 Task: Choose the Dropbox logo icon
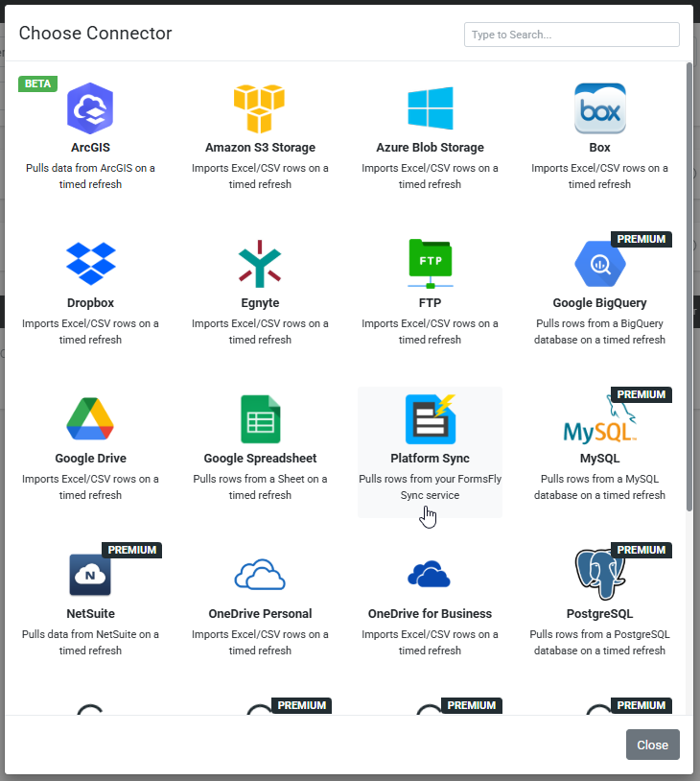point(90,264)
